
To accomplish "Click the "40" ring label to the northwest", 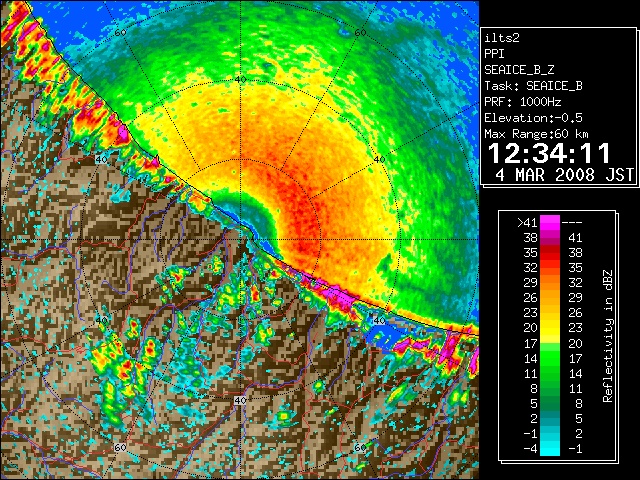I will pyautogui.click(x=101, y=160).
